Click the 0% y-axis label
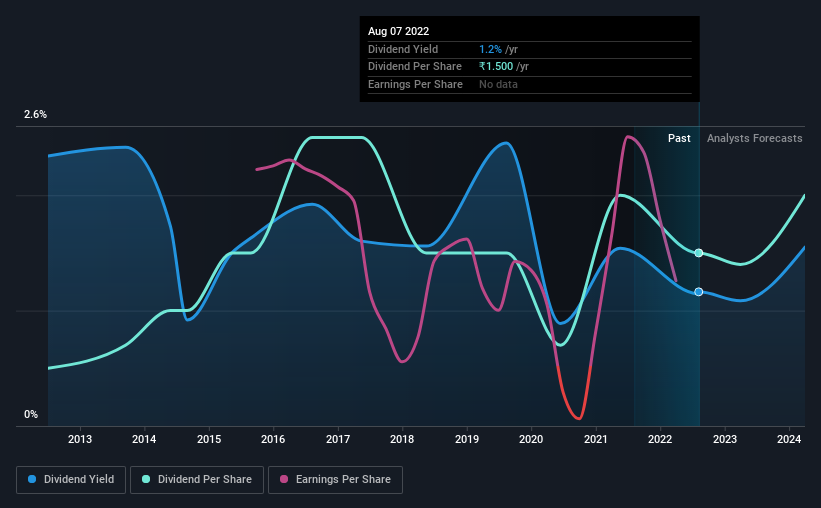This screenshot has width=821, height=508. 31,414
